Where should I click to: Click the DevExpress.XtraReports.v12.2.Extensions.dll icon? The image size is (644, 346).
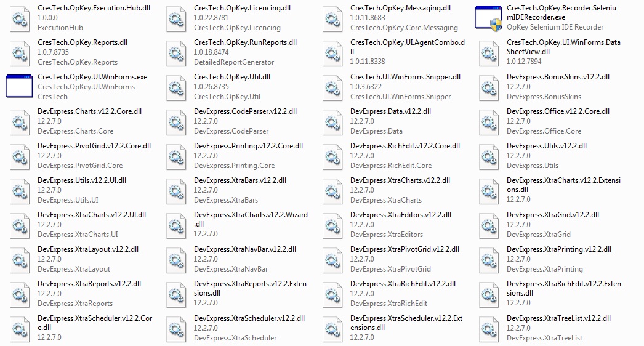click(x=176, y=295)
